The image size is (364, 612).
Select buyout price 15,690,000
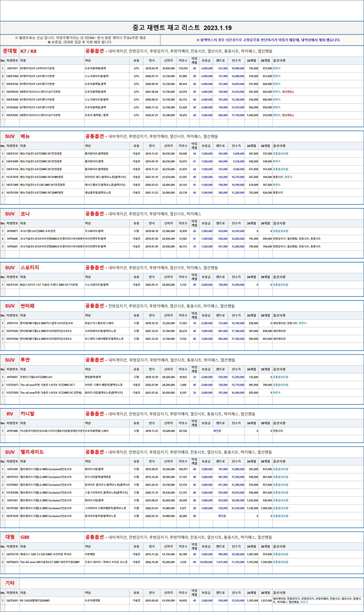[238, 285]
